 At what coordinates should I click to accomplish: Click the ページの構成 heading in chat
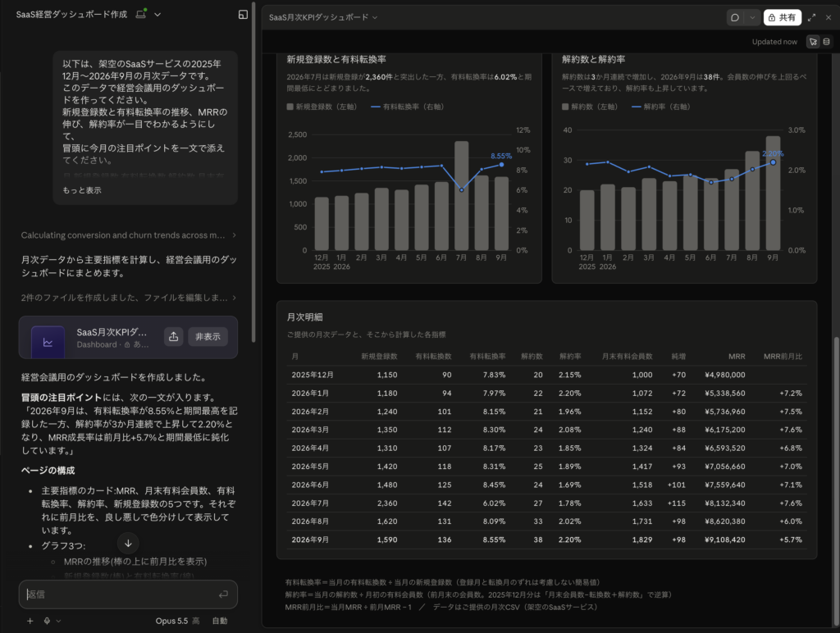click(48, 471)
